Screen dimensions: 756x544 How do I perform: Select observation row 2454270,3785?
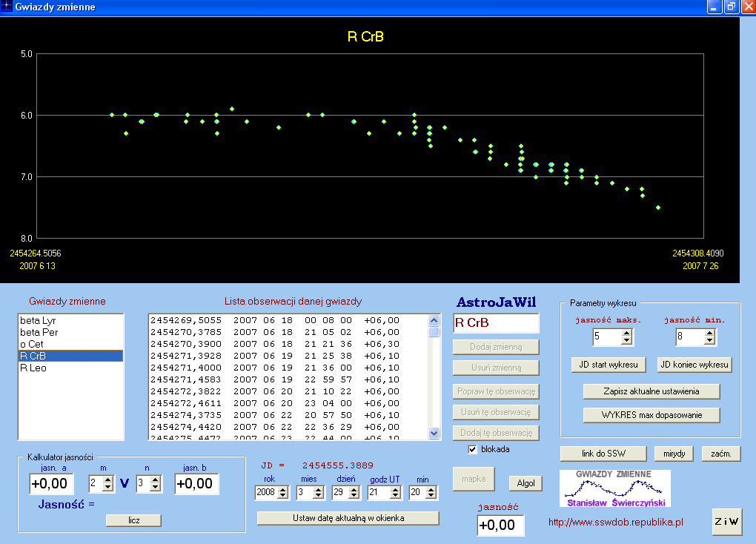point(288,332)
